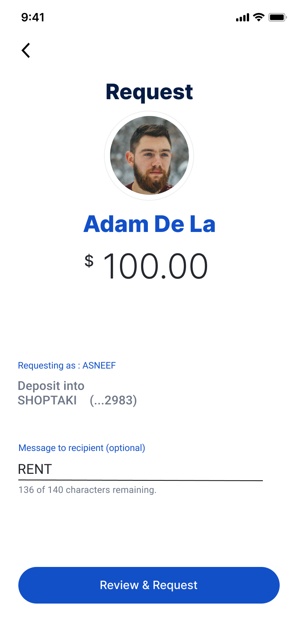
Task: Tap the cellular signal strength icon
Action: 242,18
